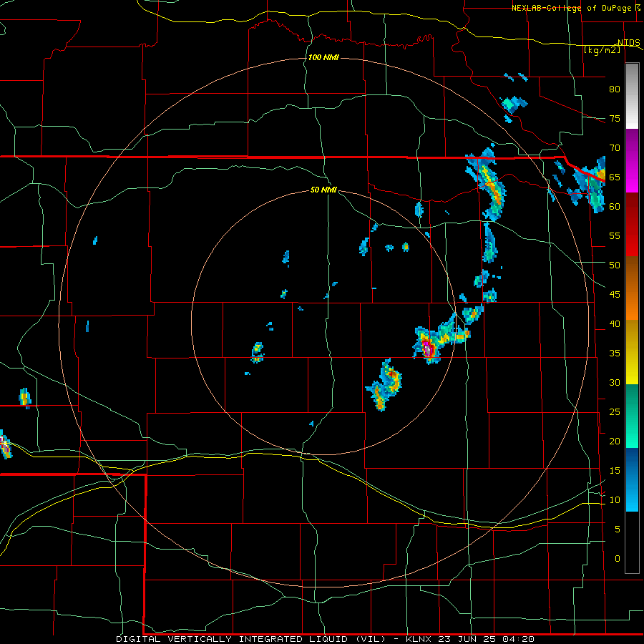Image resolution: width=644 pixels, height=644 pixels.
Task: Click the 45 value on the color scale
Action: 615,295
